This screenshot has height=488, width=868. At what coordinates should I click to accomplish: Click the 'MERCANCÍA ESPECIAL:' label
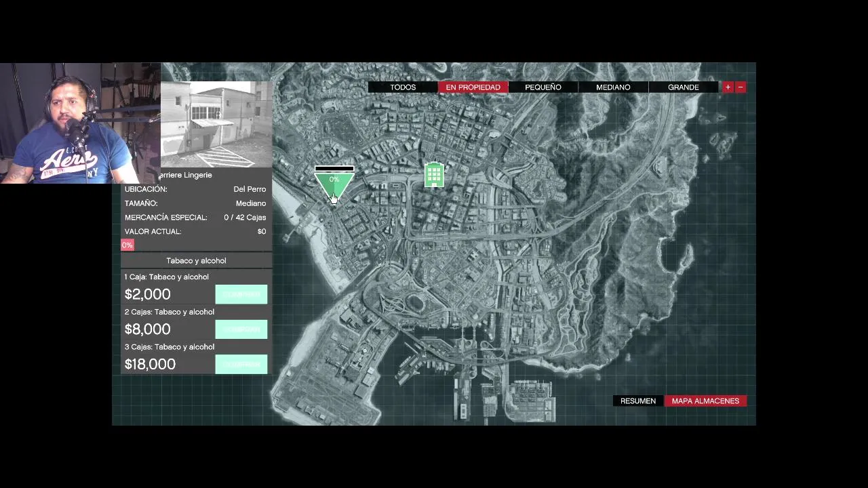(166, 218)
